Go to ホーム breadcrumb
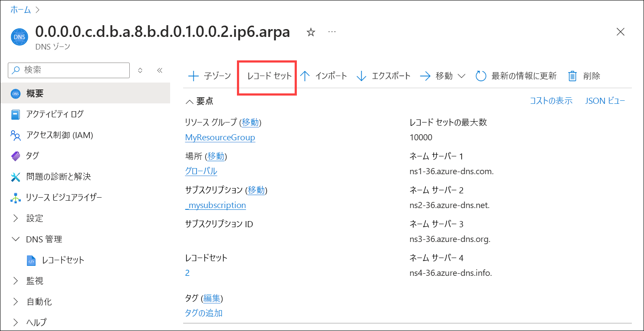Viewport: 644px width, 331px height. coord(21,10)
